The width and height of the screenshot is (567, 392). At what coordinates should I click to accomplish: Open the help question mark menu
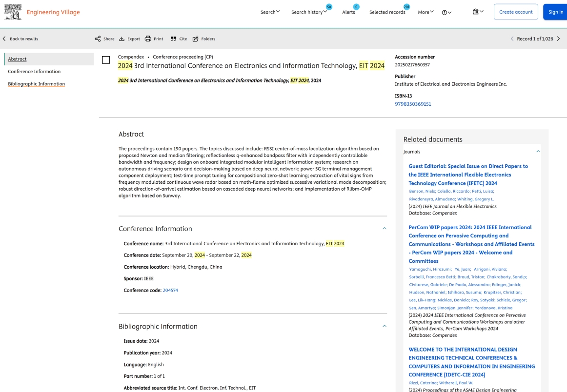pyautogui.click(x=446, y=12)
